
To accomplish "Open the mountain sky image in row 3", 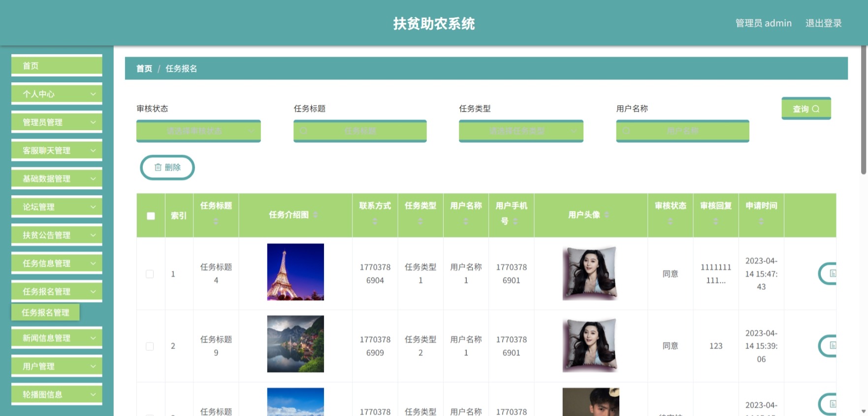I will [x=295, y=402].
